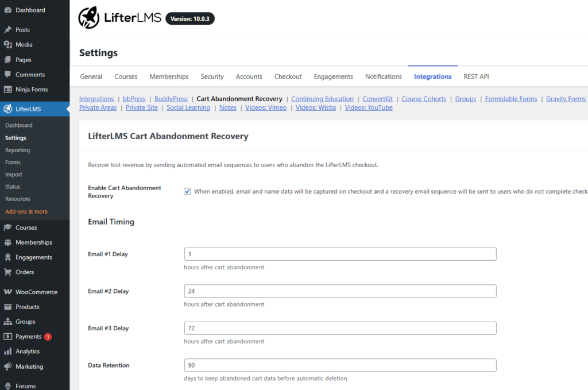588x390 pixels.
Task: Click the Memberships people icon
Action: (7, 242)
